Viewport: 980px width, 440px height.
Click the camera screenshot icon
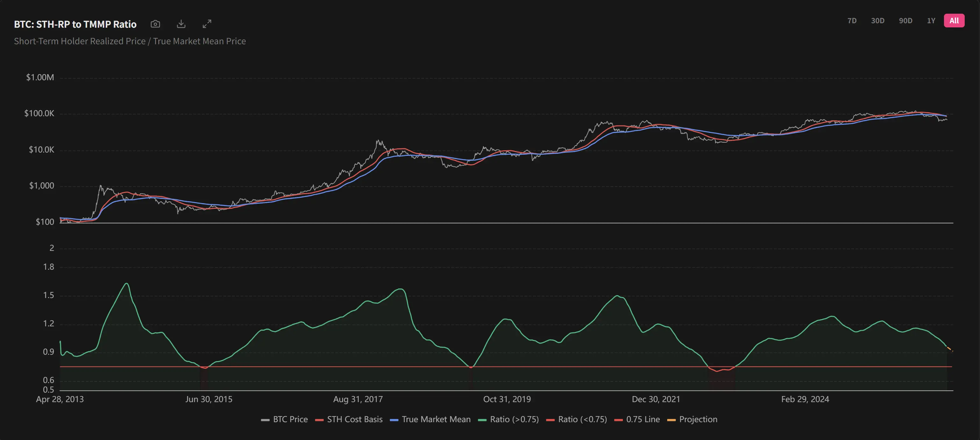tap(155, 24)
